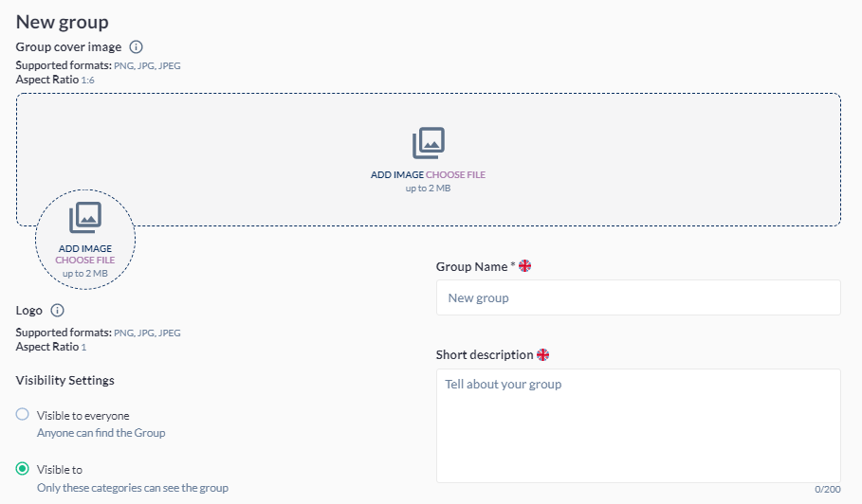Click 'CHOOSE FILE' in the logo circle
Image resolution: width=862 pixels, height=504 pixels.
(85, 260)
